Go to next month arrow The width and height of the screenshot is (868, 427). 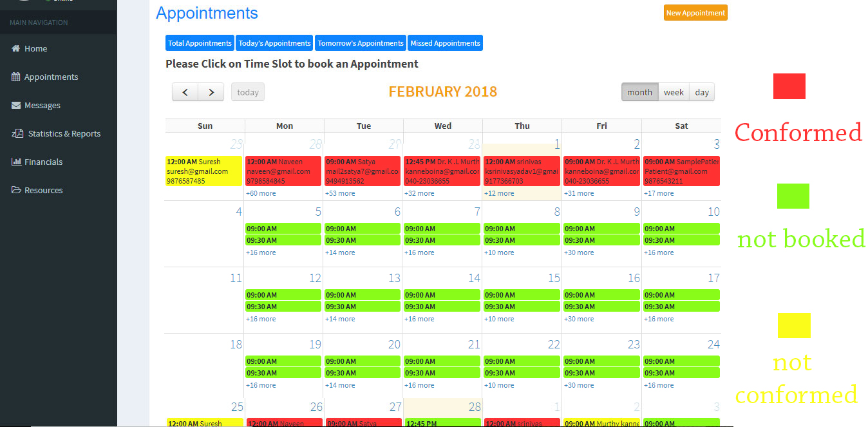[211, 92]
